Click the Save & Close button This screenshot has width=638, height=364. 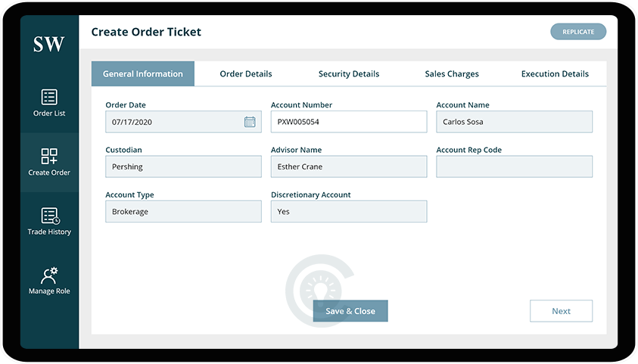[x=350, y=311]
